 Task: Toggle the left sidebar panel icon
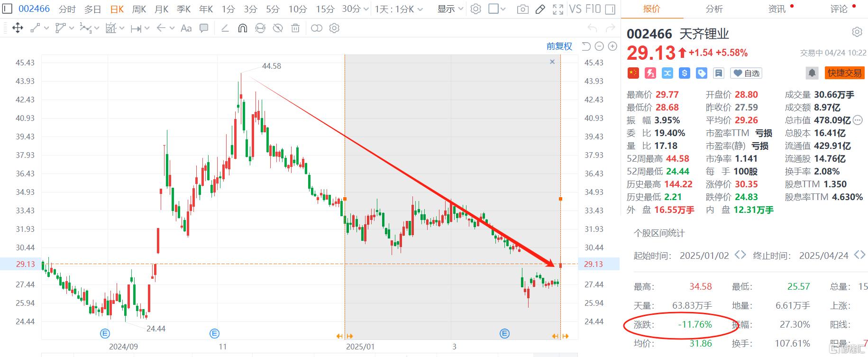7,9
